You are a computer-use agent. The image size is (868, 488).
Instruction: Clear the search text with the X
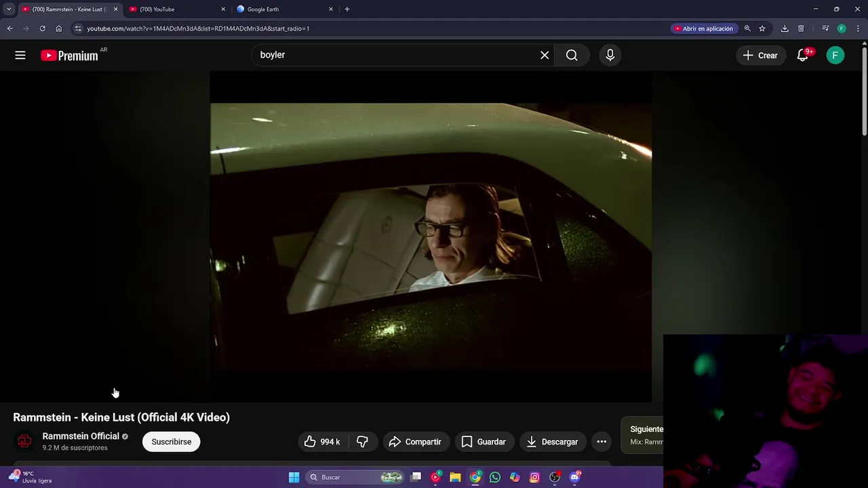tap(545, 56)
